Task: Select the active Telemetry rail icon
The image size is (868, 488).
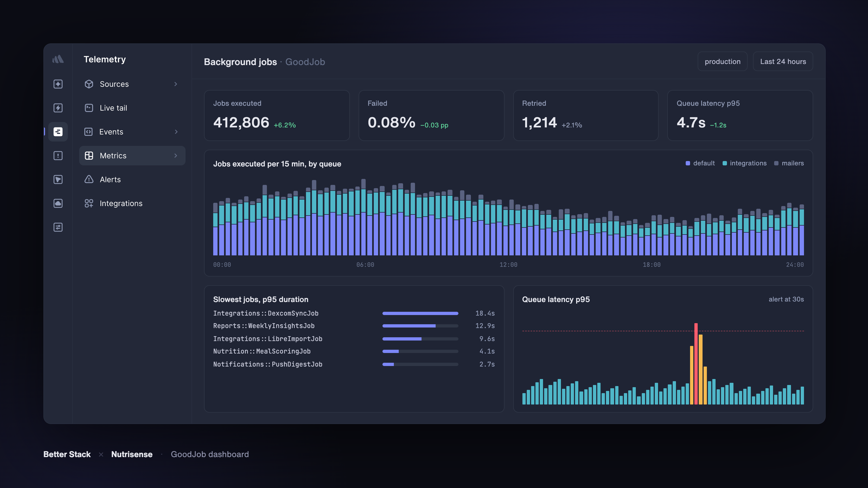Action: 58,132
